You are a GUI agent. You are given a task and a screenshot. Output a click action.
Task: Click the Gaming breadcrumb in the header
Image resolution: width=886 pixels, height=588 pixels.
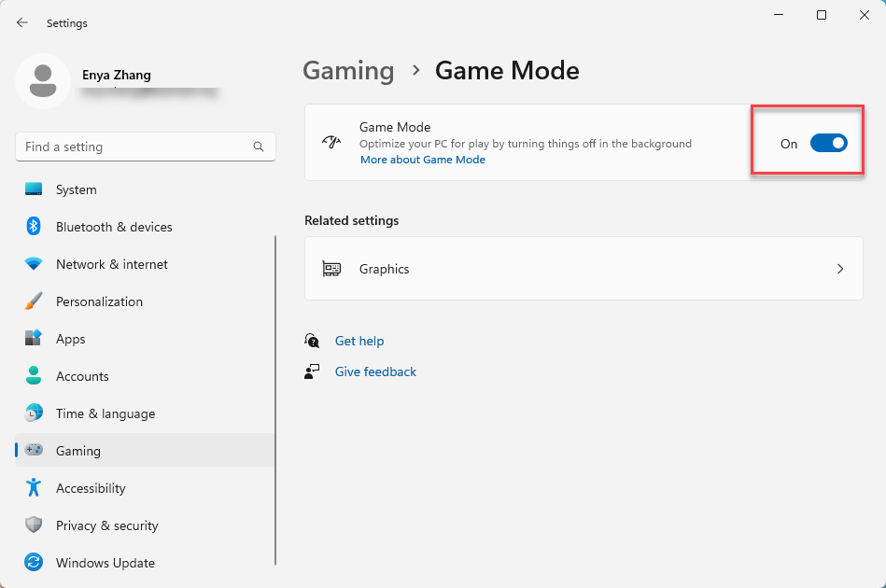click(x=348, y=71)
